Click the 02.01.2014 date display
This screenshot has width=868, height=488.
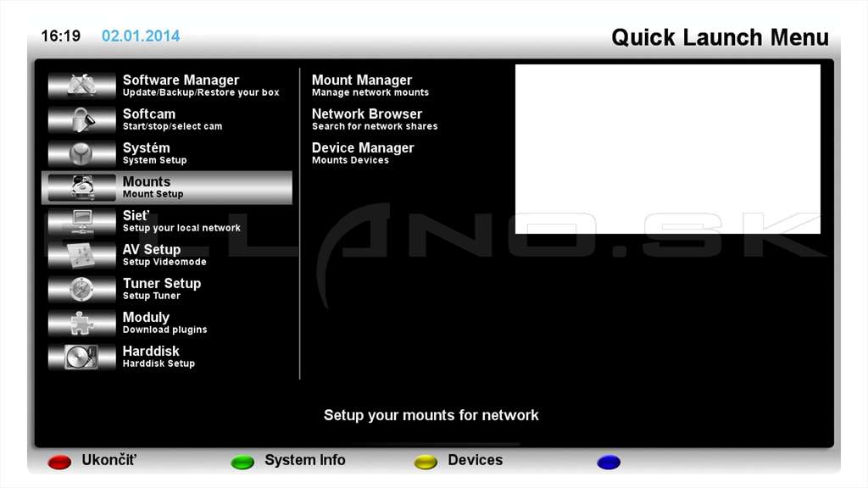141,36
